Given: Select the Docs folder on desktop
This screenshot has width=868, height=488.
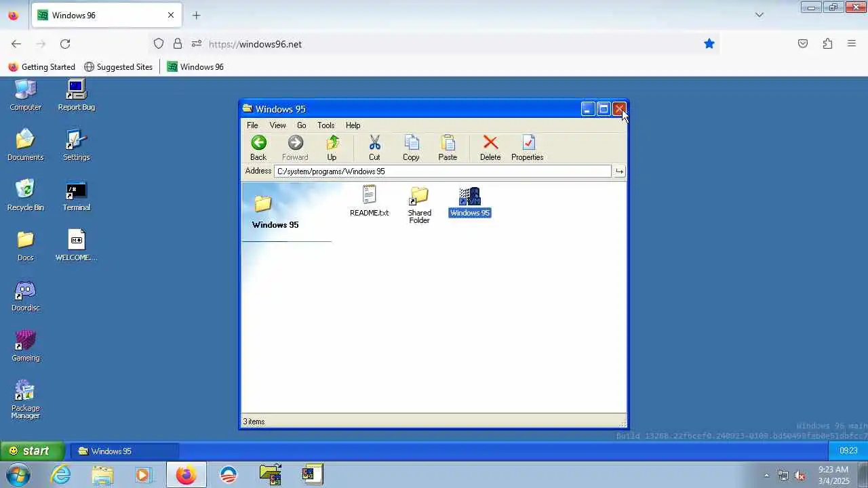Looking at the screenshot, I should pyautogui.click(x=25, y=245).
